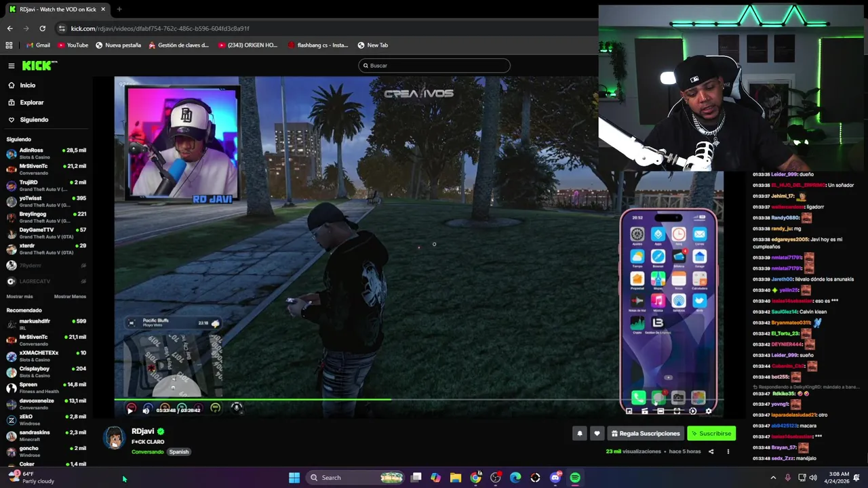This screenshot has height=488, width=868.
Task: Open Microsoft Edge from the taskbar
Action: tap(515, 478)
